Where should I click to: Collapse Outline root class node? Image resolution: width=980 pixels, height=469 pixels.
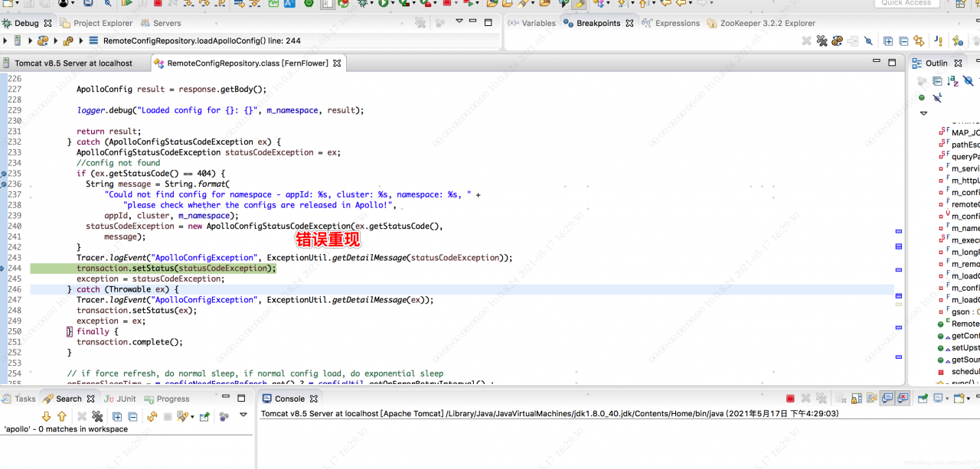pos(923,112)
